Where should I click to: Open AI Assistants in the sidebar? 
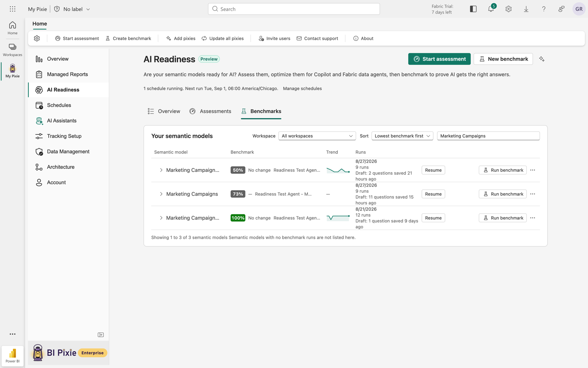[68, 121]
